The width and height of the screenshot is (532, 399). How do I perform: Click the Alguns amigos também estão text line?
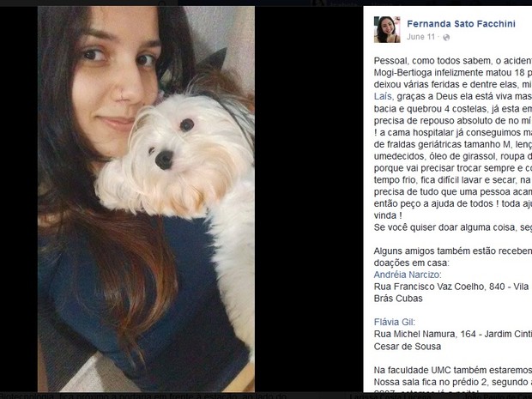click(453, 251)
